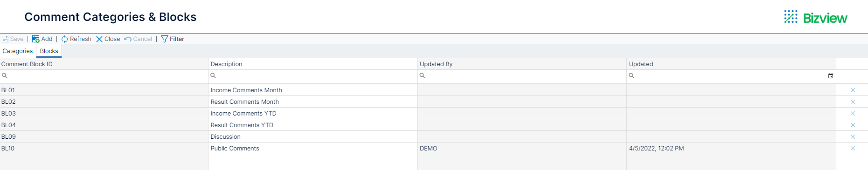Switch to the Categories tab
Screen dimensions: 868x170
18,51
